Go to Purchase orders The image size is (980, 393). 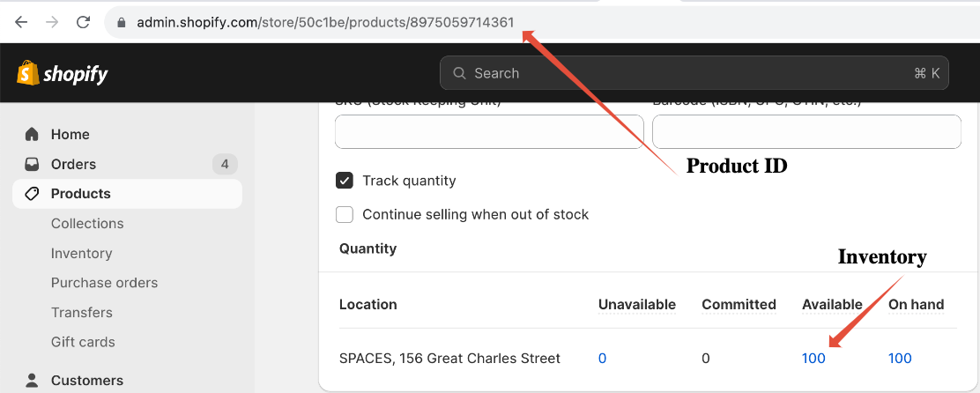point(104,283)
